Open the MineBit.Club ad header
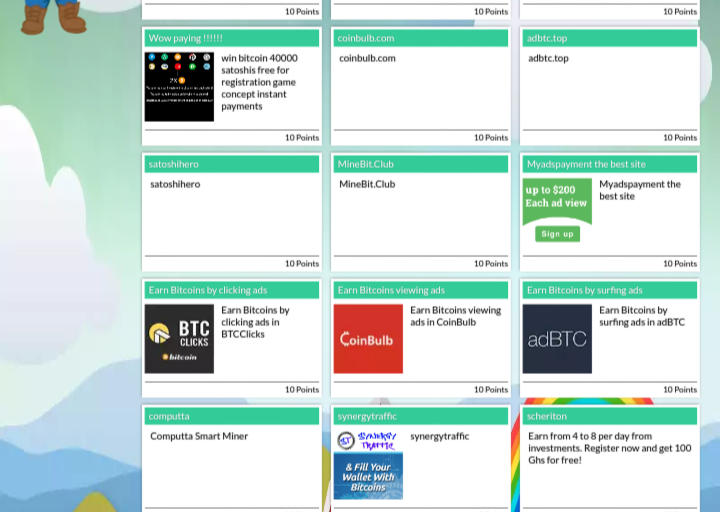This screenshot has width=720, height=512. 366,164
